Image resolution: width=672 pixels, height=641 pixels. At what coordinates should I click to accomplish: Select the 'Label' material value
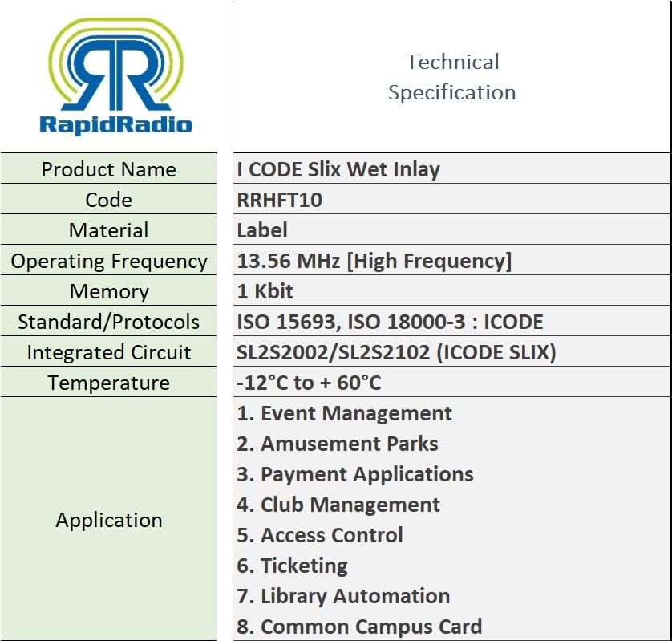tap(262, 230)
